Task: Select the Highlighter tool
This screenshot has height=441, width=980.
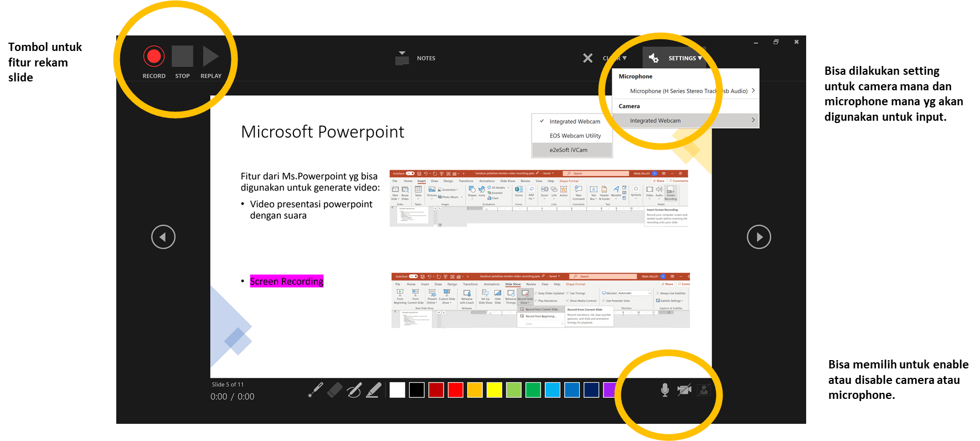Action: click(374, 390)
